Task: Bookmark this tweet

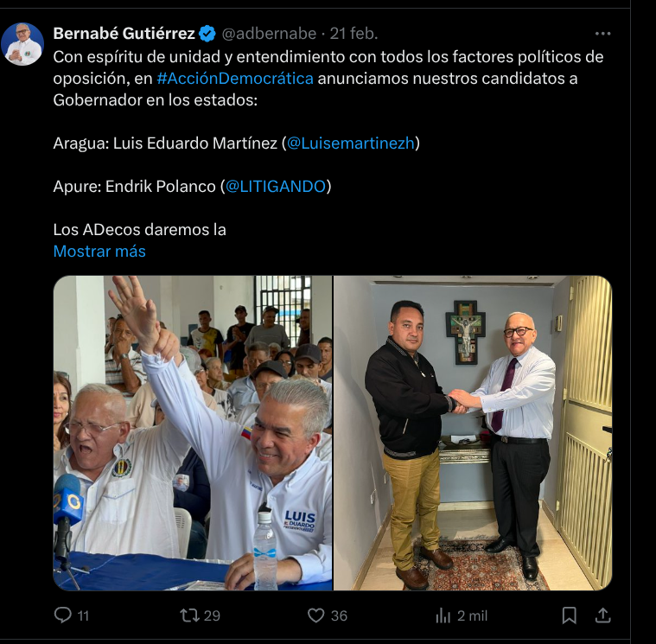Action: point(569,615)
